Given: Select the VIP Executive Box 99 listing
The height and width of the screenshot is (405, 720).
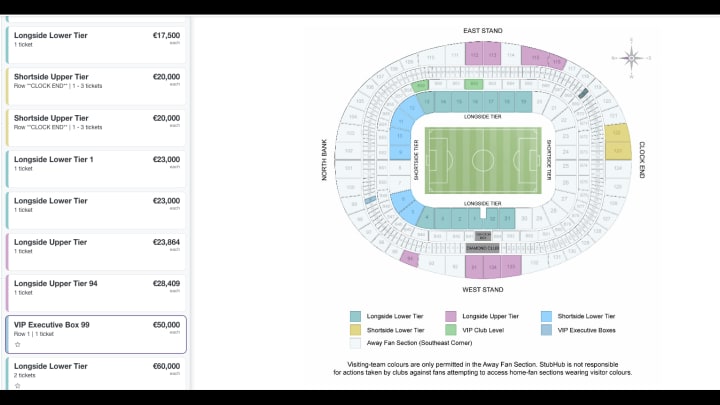Looking at the screenshot, I should pos(96,334).
